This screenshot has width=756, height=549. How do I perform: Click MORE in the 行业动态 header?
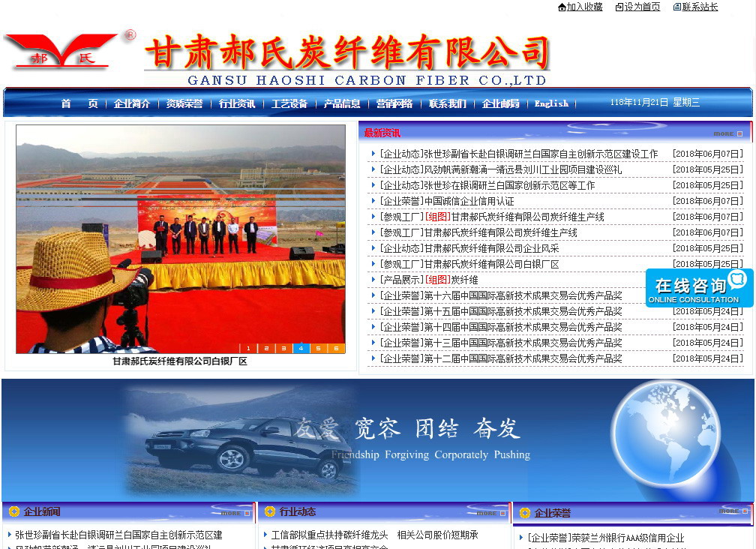pos(490,513)
